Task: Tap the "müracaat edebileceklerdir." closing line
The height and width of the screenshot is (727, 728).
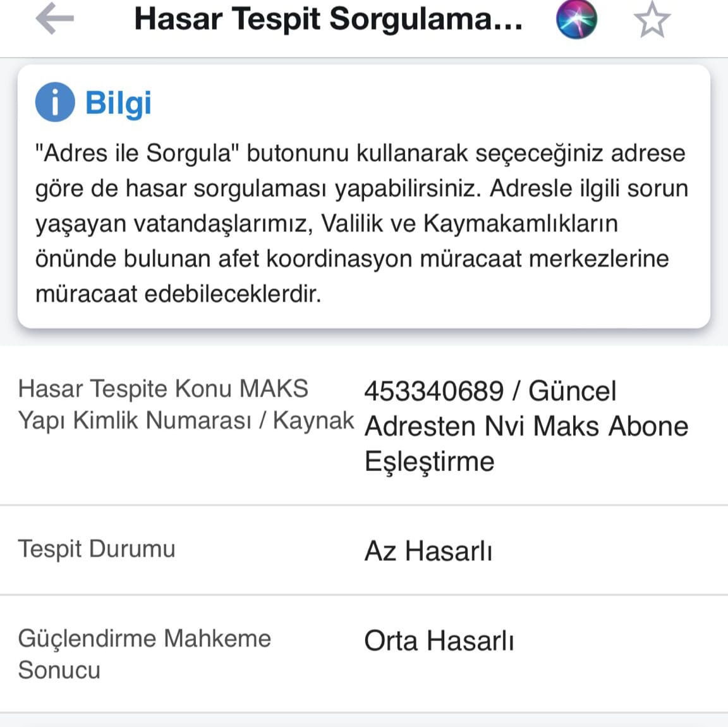Action: tap(178, 293)
